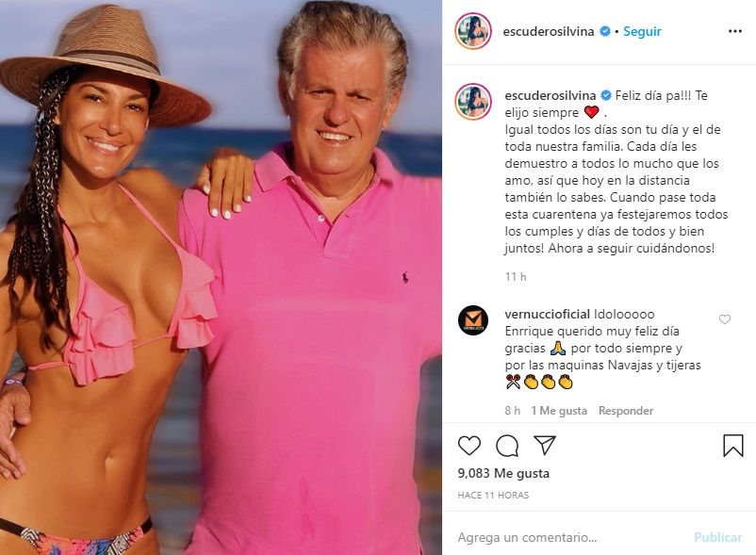Open escuderosilvina's profile picture in the header
Viewport: 756px width, 555px height.
point(473,31)
